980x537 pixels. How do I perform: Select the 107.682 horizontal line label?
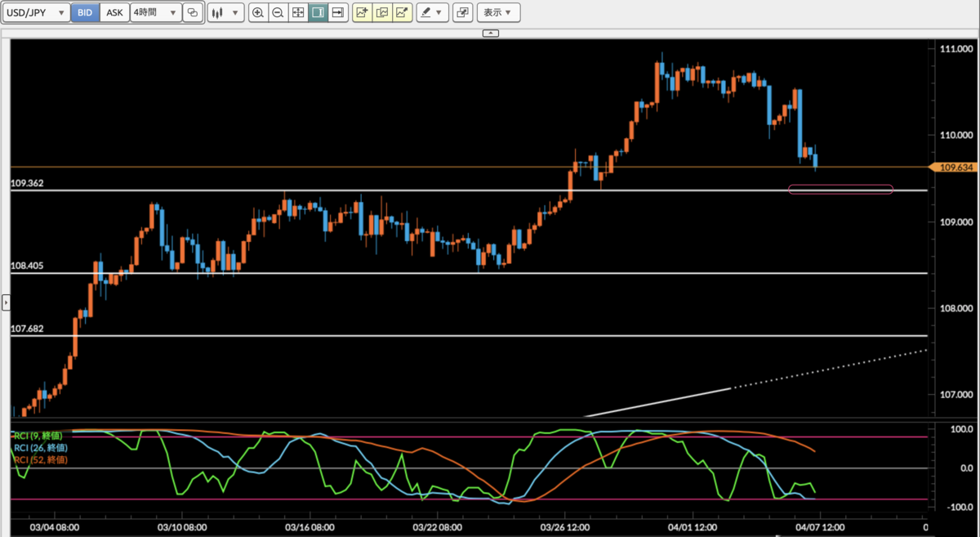pyautogui.click(x=27, y=329)
